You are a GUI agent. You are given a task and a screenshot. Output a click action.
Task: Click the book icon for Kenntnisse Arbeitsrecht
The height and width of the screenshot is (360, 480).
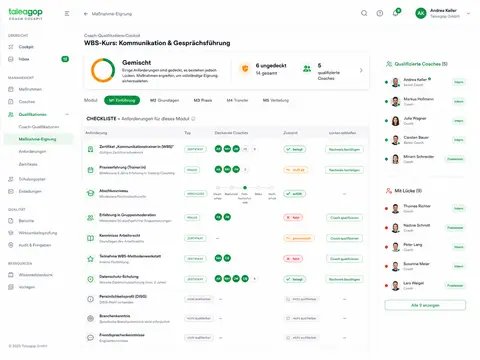tap(90, 238)
